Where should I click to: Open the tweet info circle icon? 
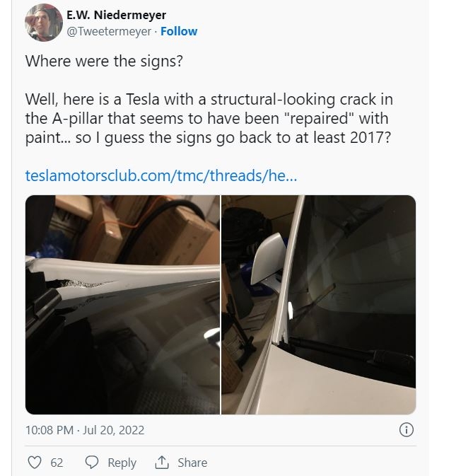407,429
